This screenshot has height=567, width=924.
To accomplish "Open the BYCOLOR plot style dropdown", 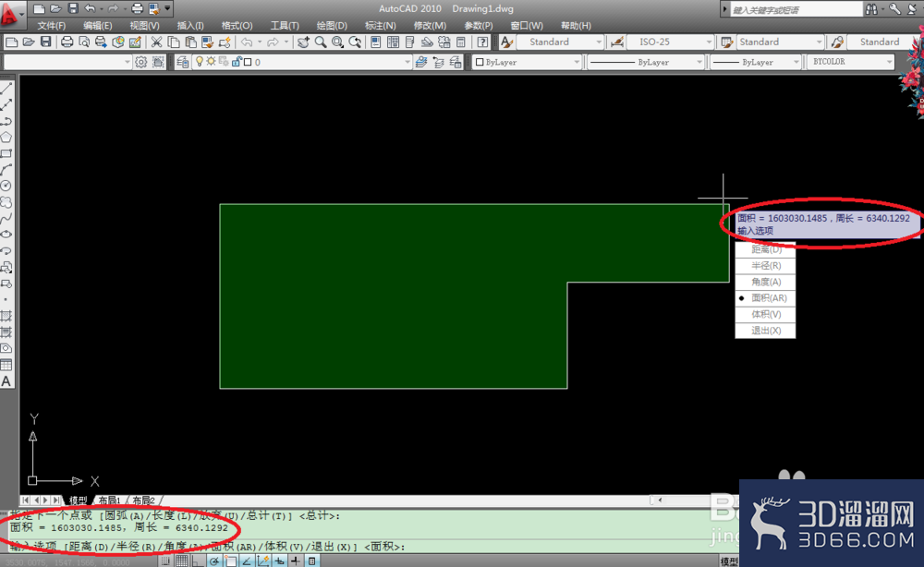I will (x=850, y=62).
